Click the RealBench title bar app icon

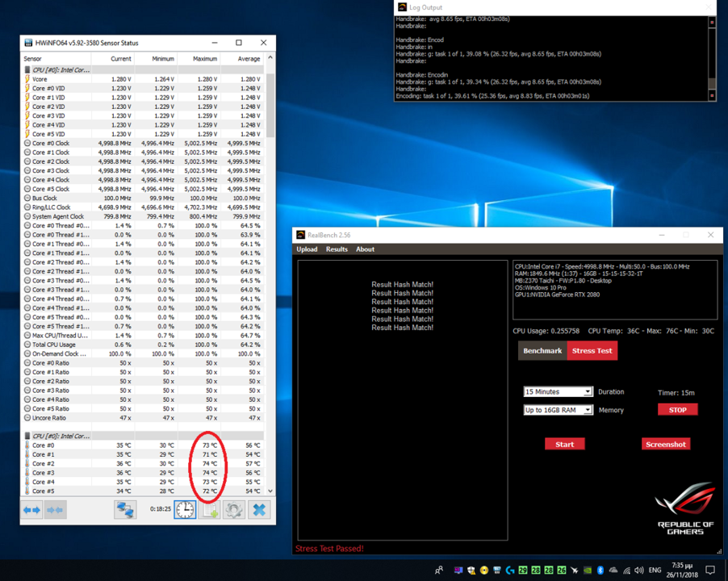pyautogui.click(x=301, y=235)
